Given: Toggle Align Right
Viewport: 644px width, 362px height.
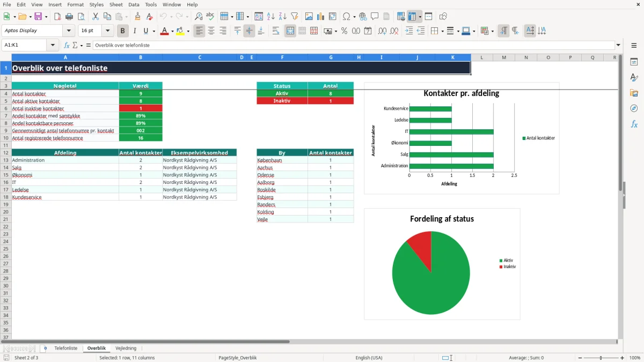Looking at the screenshot, I should pos(223,31).
